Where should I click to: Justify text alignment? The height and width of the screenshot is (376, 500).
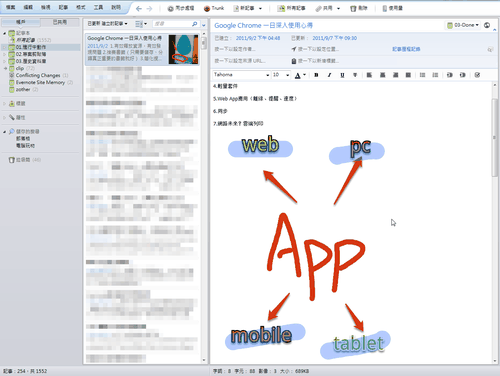pos(408,75)
